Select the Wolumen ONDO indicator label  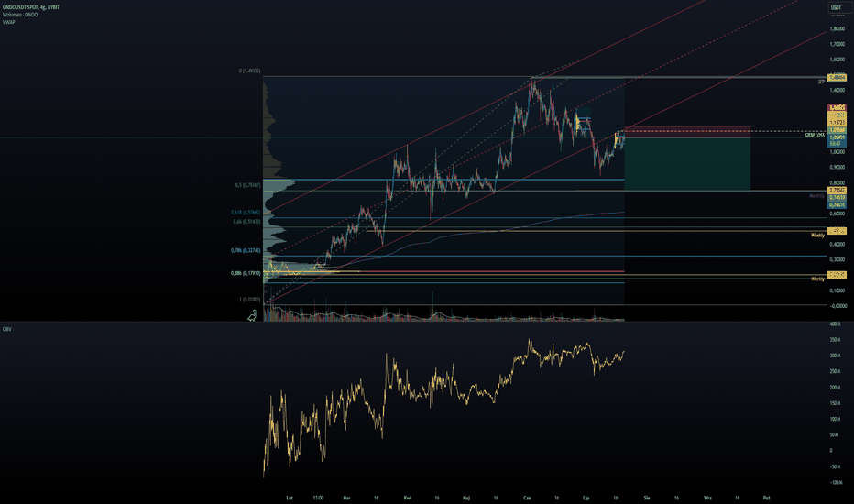20,15
